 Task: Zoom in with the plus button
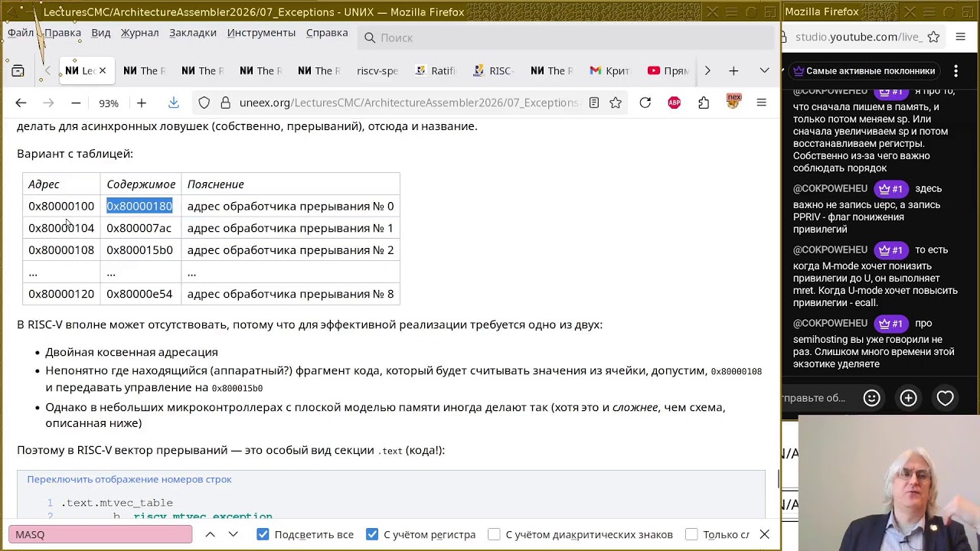click(141, 103)
